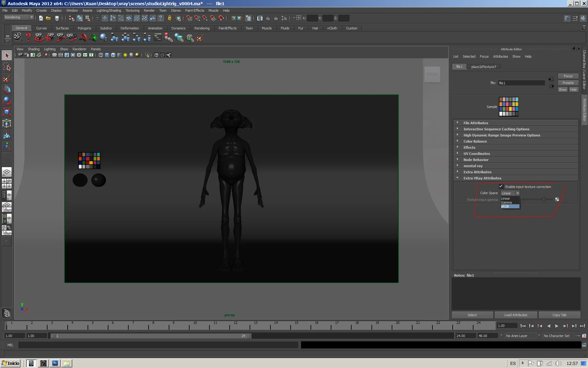
Task: Collapse the Extra VRay Attributes section
Action: 482,178
